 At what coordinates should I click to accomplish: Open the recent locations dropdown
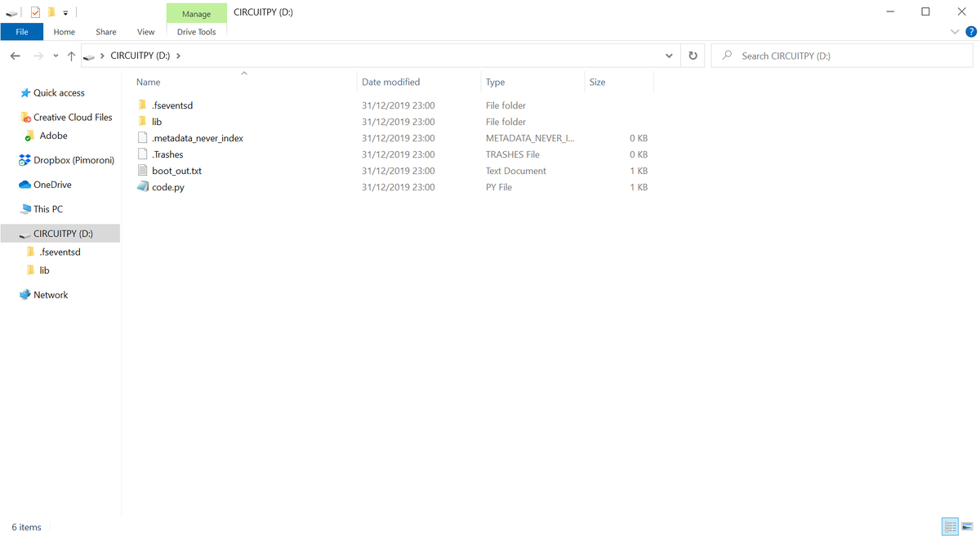[56, 56]
